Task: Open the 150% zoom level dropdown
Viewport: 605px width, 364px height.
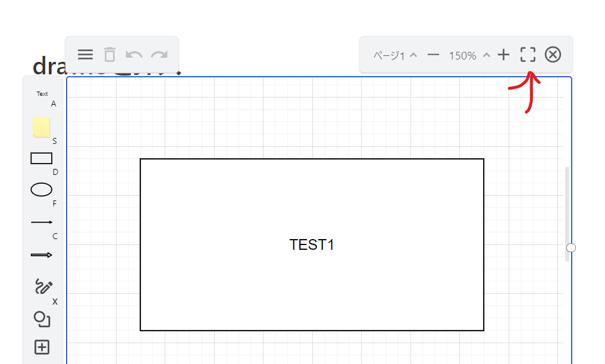Action: (x=469, y=55)
